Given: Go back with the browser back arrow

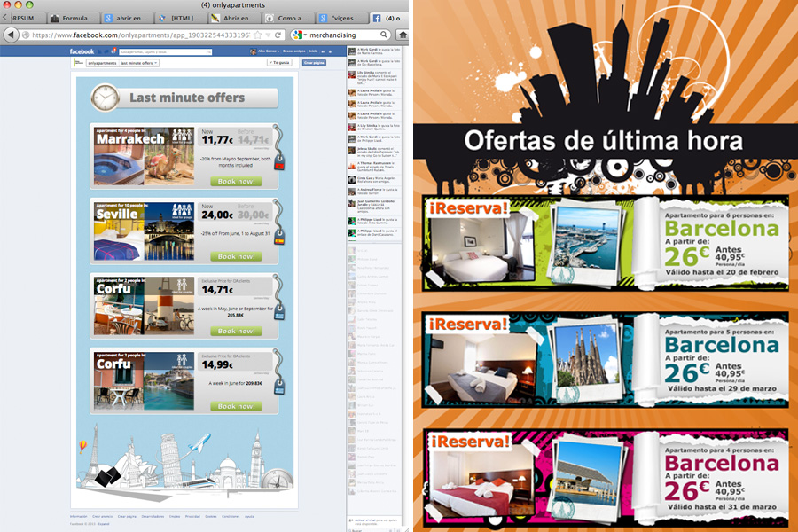Looking at the screenshot, I should pyautogui.click(x=11, y=35).
